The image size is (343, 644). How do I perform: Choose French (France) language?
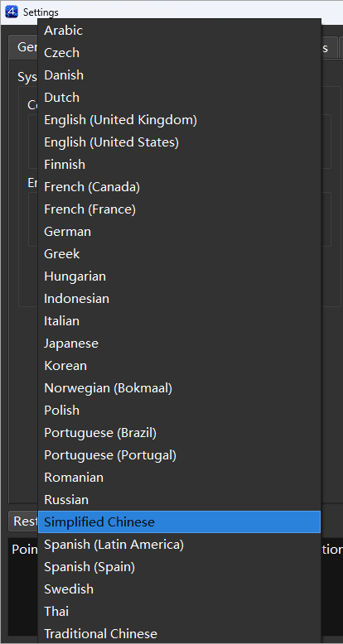click(x=179, y=209)
